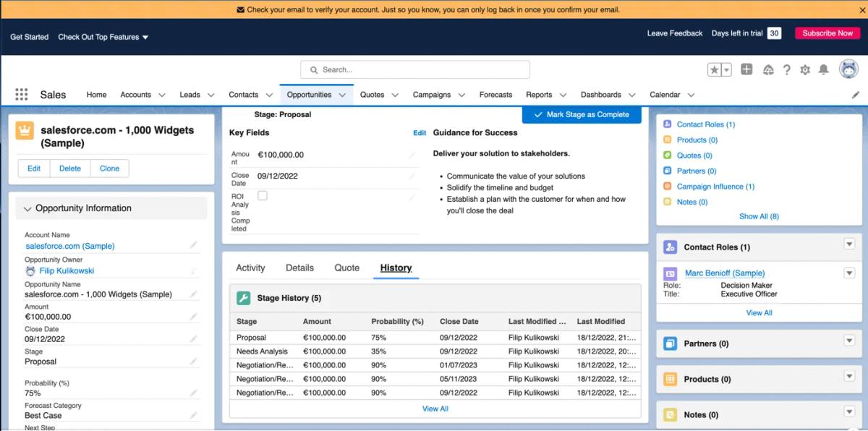
Task: Open the Contact Roles panel dropdown menu
Action: click(849, 244)
